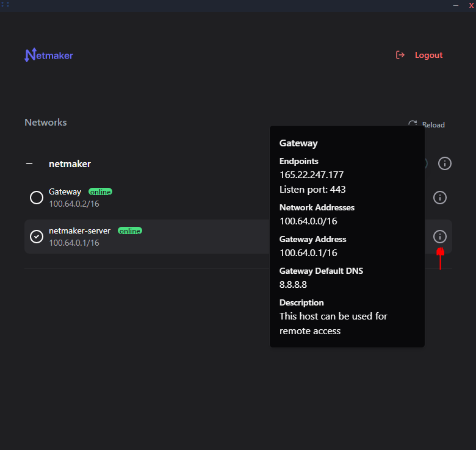Image resolution: width=476 pixels, height=450 pixels.
Task: Close the window with the red X
Action: coord(471,5)
